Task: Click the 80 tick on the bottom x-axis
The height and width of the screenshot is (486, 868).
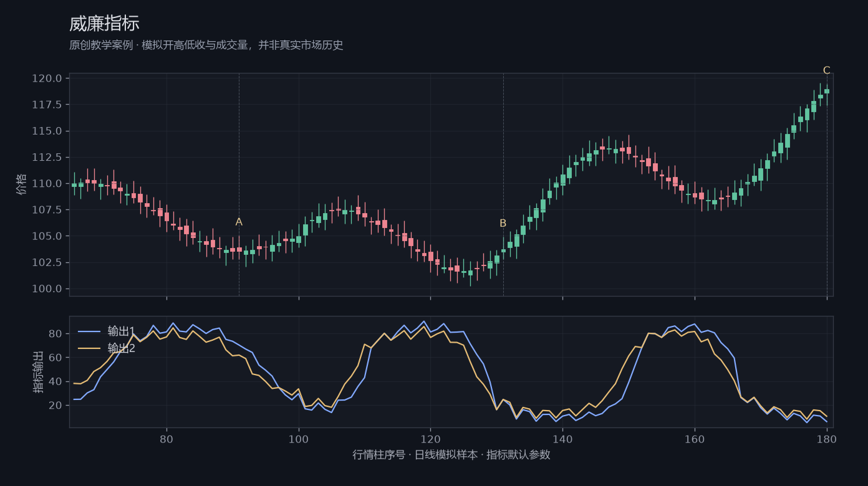Action: [166, 439]
